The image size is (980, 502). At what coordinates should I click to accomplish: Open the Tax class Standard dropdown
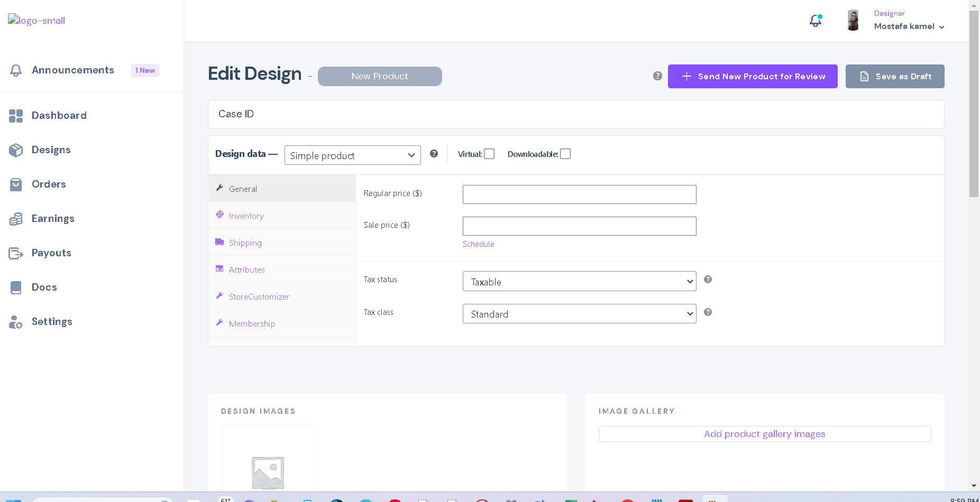pyautogui.click(x=579, y=314)
